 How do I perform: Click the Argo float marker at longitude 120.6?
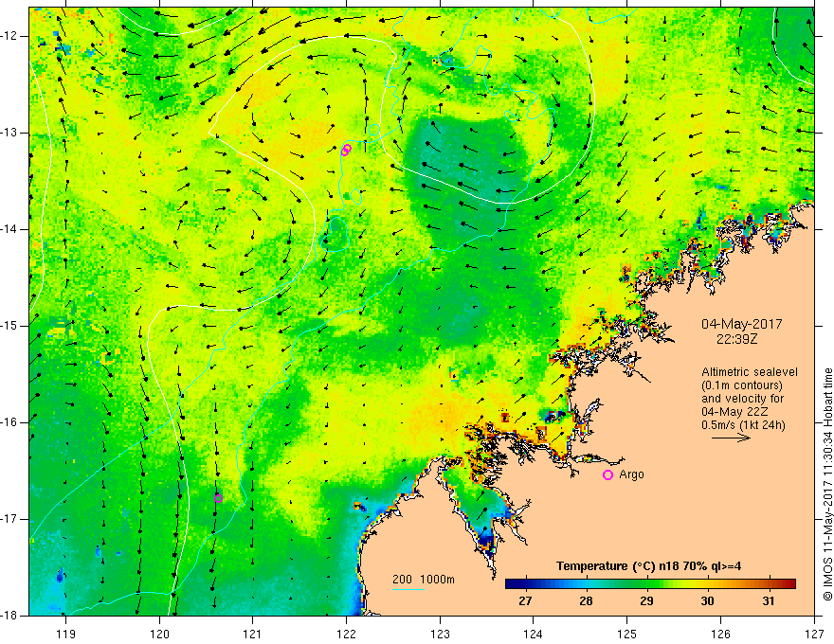(218, 498)
